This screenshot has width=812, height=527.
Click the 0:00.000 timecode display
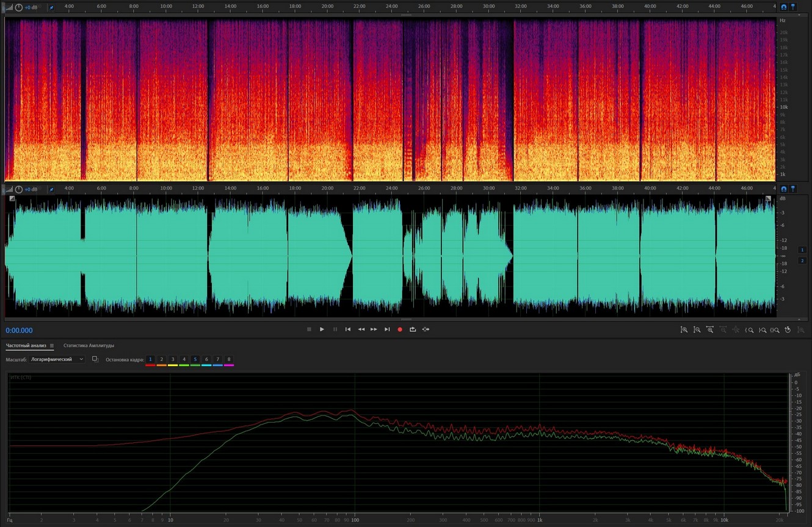(x=20, y=331)
